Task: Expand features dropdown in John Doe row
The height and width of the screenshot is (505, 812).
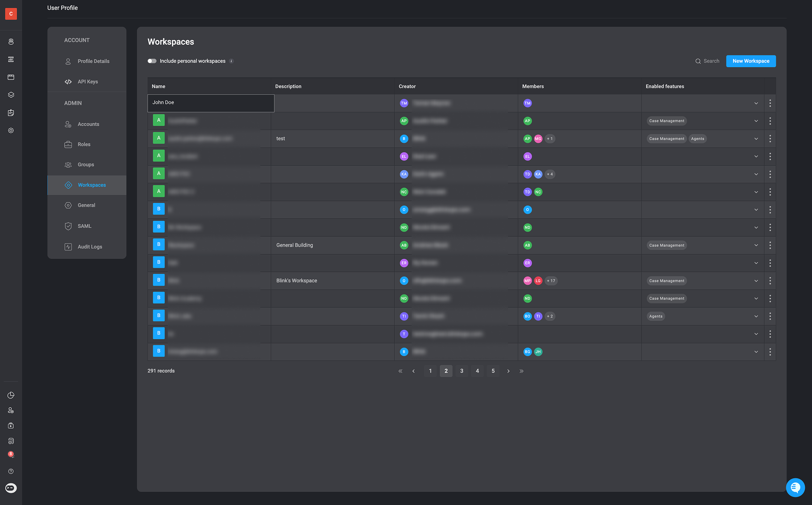Action: point(756,103)
